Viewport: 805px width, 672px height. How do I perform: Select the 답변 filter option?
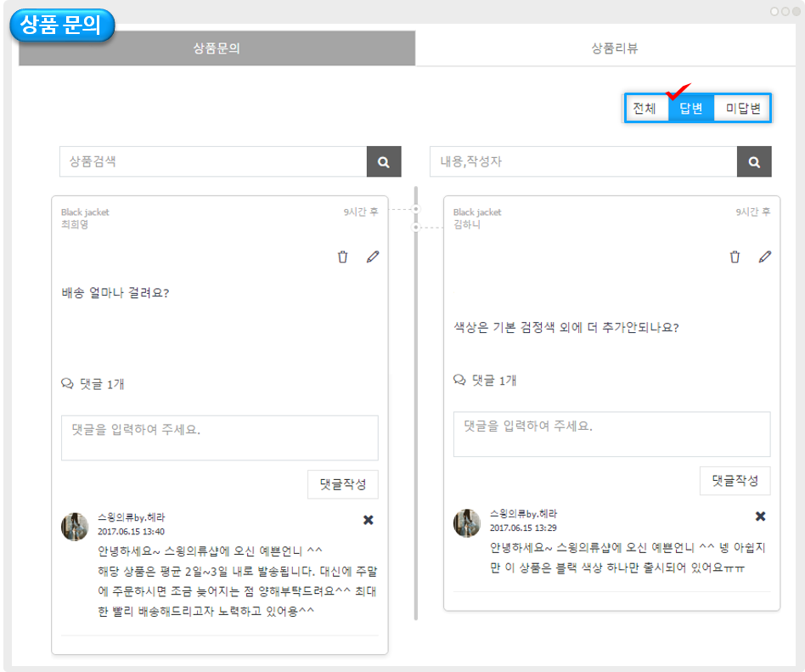click(691, 109)
